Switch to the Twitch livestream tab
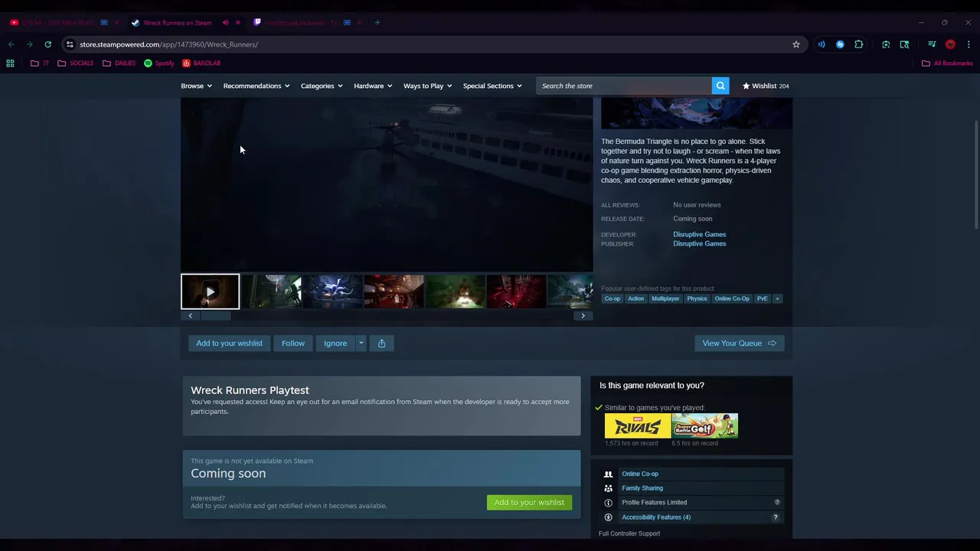Viewport: 980px width, 551px height. 302,22
